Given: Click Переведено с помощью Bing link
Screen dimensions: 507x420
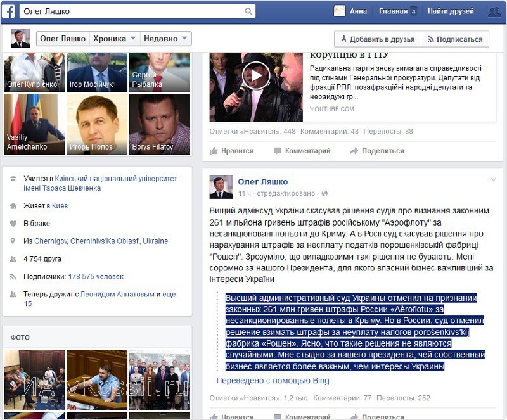Looking at the screenshot, I should tap(273, 381).
